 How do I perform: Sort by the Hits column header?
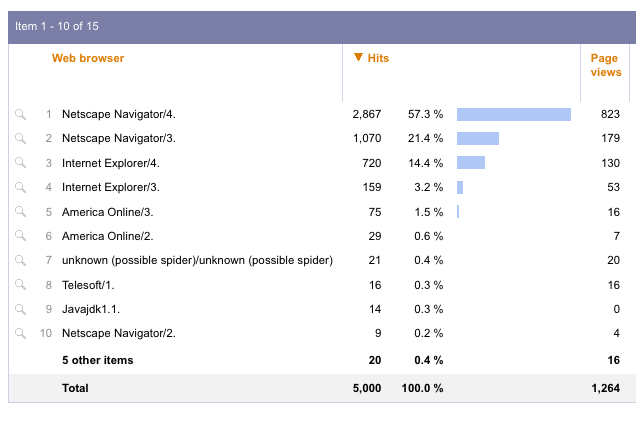(x=378, y=58)
